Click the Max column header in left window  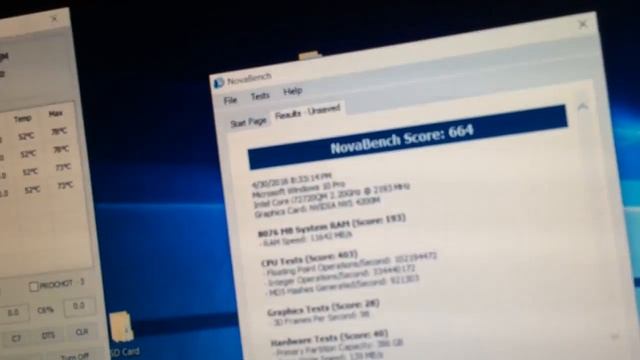[x=56, y=114]
